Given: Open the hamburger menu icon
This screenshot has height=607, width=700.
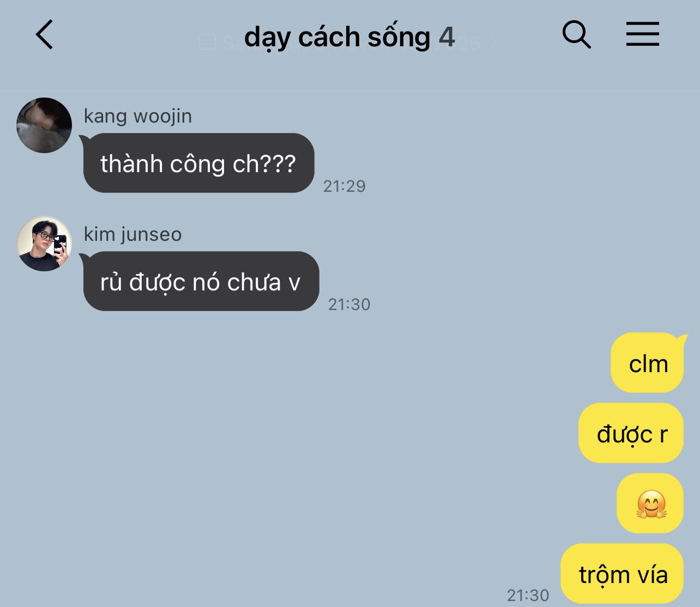Looking at the screenshot, I should click(x=642, y=34).
